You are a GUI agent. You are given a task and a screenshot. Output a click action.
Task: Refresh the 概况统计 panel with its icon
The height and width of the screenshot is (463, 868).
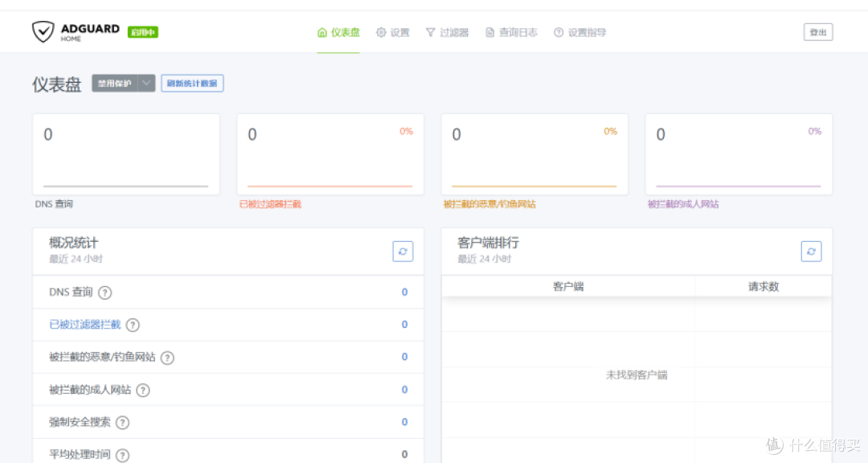click(x=403, y=252)
